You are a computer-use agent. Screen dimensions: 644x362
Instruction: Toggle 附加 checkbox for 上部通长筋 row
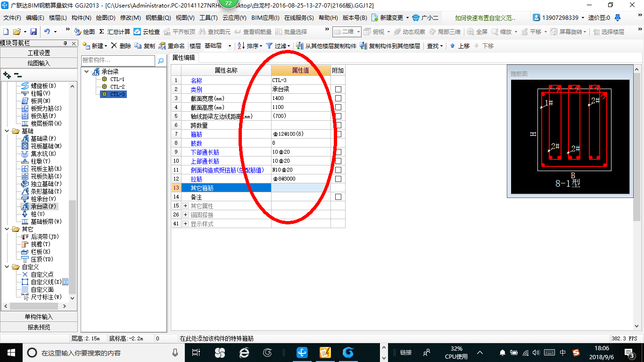(338, 161)
